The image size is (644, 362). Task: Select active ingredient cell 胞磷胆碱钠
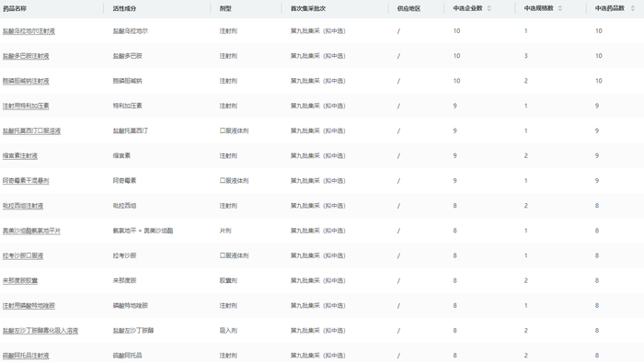tap(127, 81)
